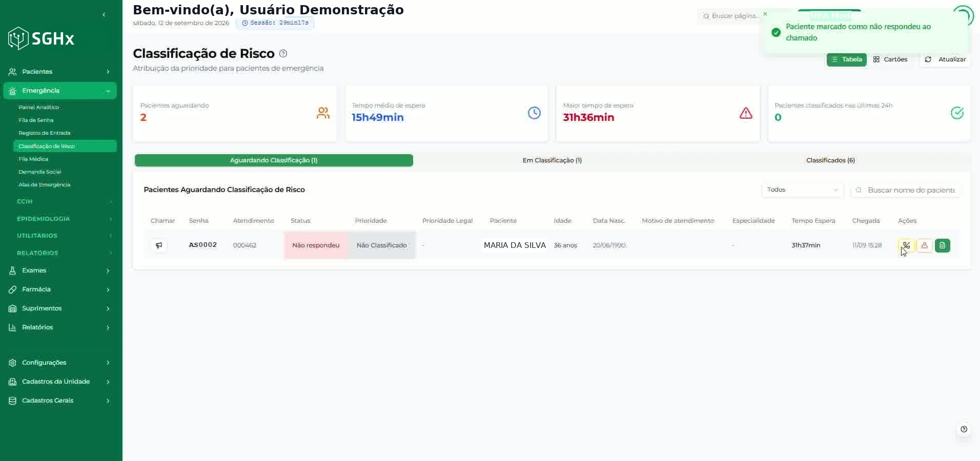Click the Relatórios chart icon
This screenshot has width=980, height=461.
[x=13, y=327]
